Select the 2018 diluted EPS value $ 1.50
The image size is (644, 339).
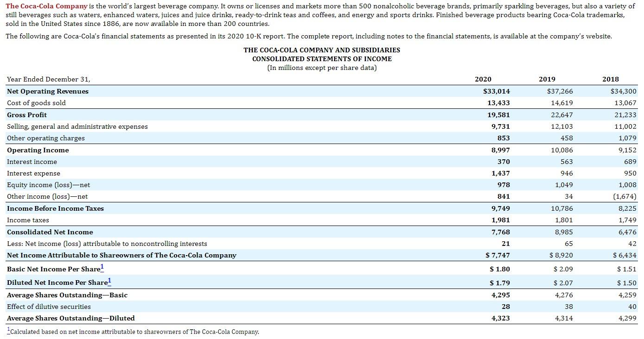pyautogui.click(x=627, y=282)
